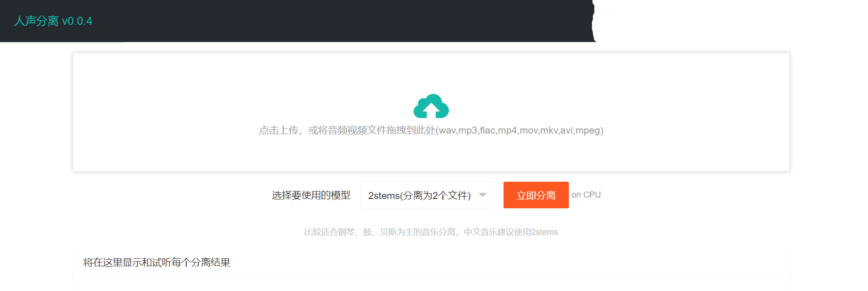Click the 人声分离 app title
The image size is (868, 291).
(x=36, y=21)
